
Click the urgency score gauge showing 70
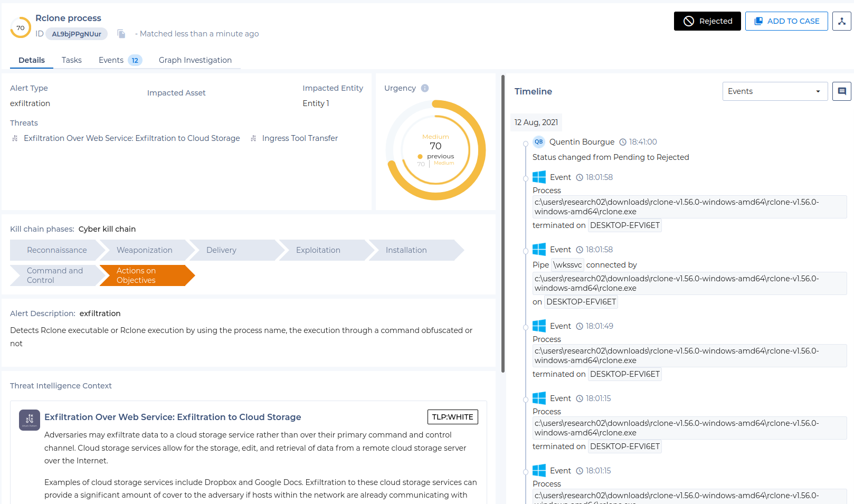pyautogui.click(x=435, y=150)
